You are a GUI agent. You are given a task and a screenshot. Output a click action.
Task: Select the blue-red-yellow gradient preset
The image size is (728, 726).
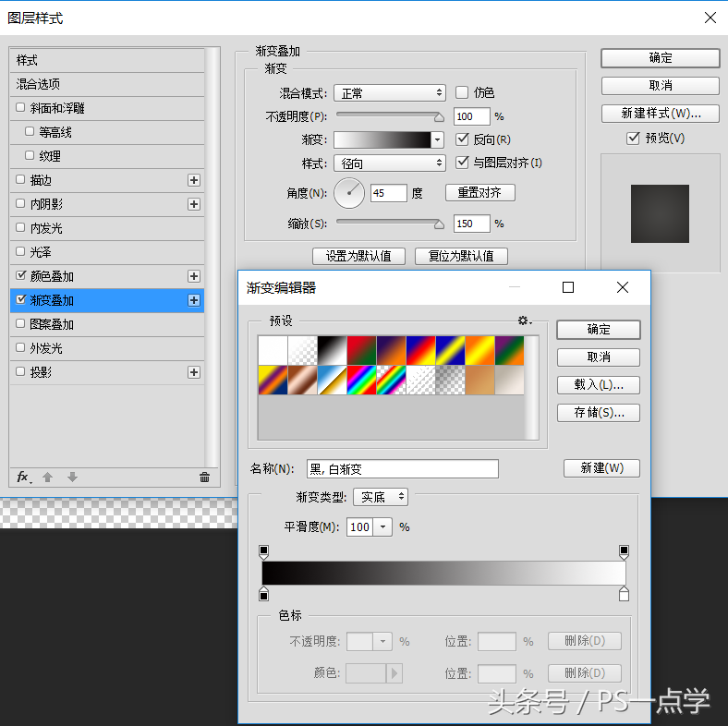421,350
